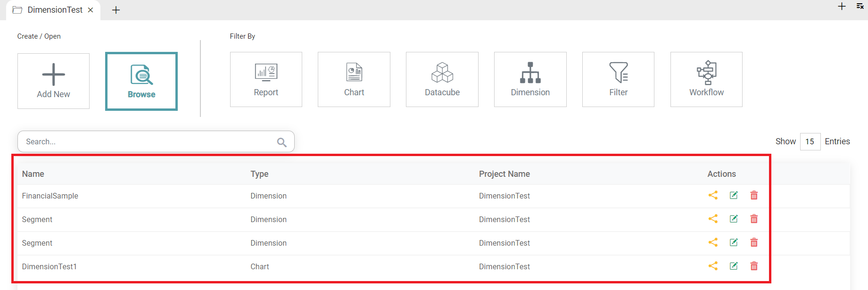868x290 pixels.
Task: Share the DimensionTest1 chart
Action: coord(713,266)
